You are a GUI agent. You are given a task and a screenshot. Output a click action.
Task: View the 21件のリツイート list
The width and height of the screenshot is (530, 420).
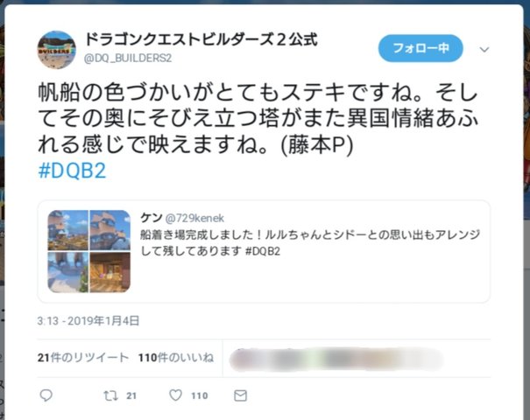click(x=83, y=358)
